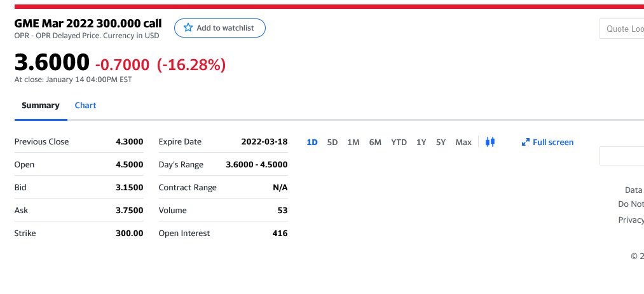Select the YTD chart range

399,143
